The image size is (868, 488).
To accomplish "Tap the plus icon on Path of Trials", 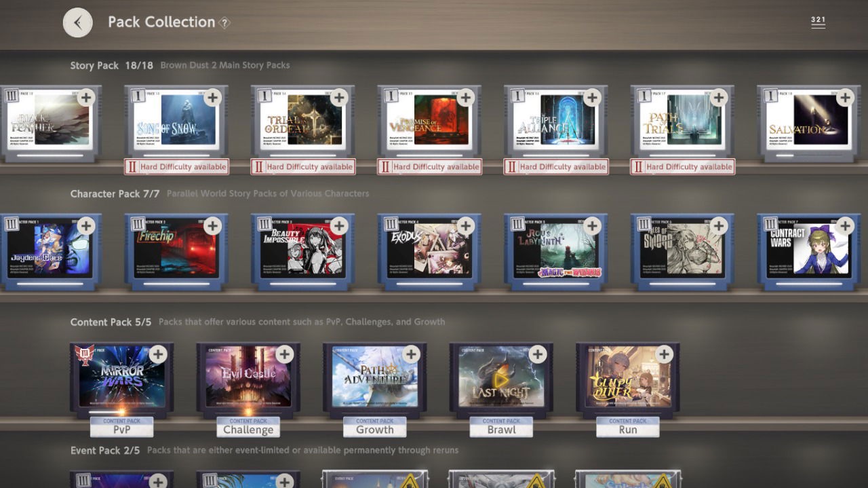I will (719, 97).
